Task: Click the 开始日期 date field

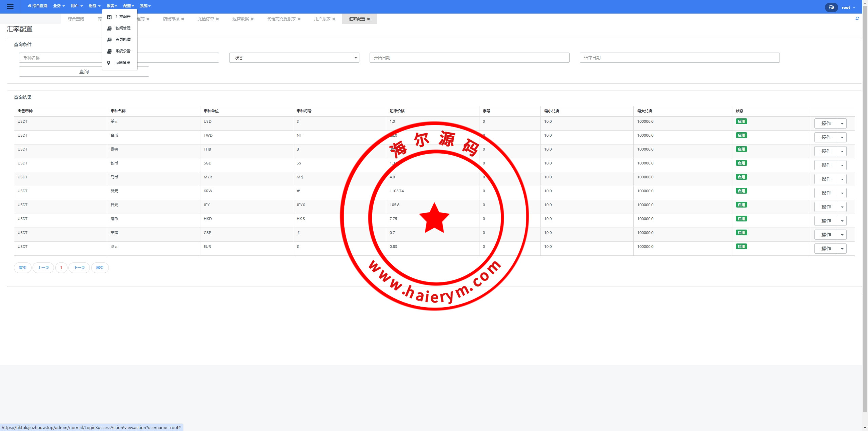Action: pos(469,58)
